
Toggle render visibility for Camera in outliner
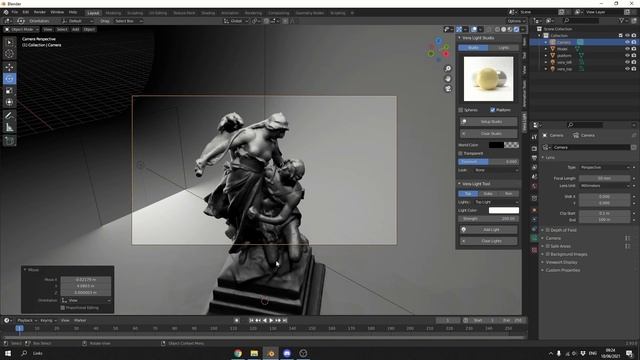pyautogui.click(x=634, y=42)
